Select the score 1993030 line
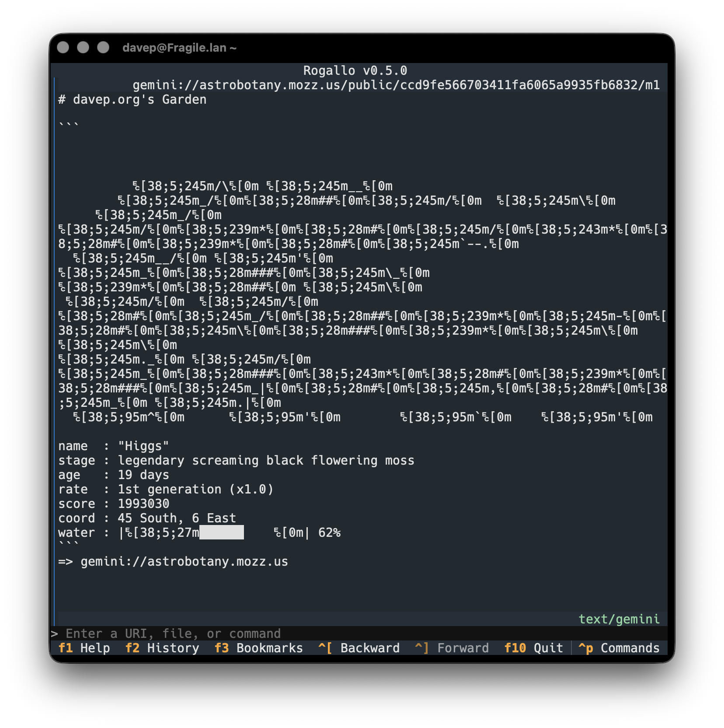 114,504
